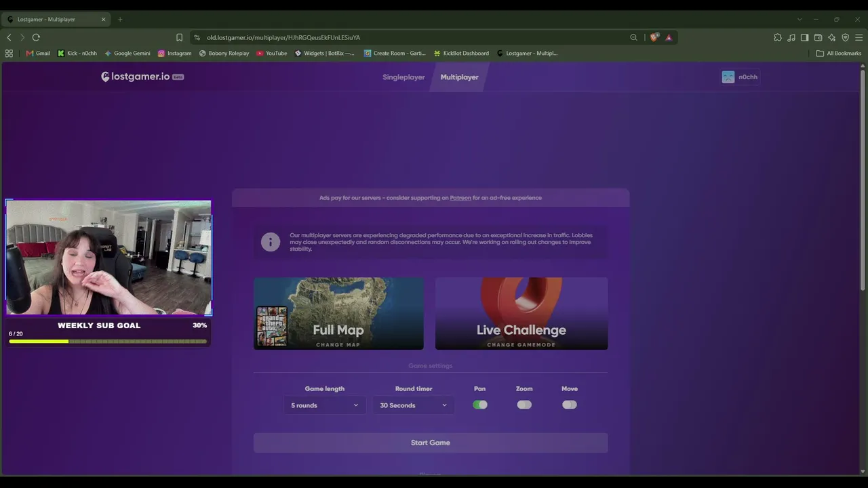The height and width of the screenshot is (488, 868).
Task: Open site settings icon in address bar
Action: click(197, 37)
